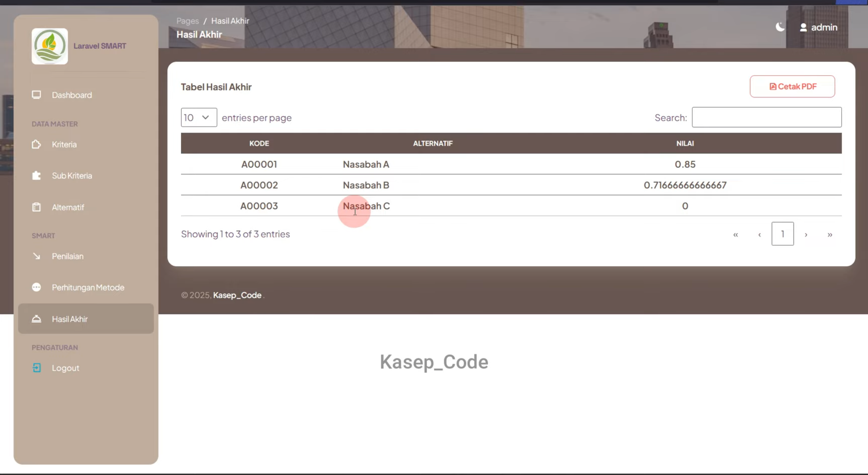Image resolution: width=868 pixels, height=475 pixels.
Task: Select page 1 in pagination
Action: coord(783,234)
